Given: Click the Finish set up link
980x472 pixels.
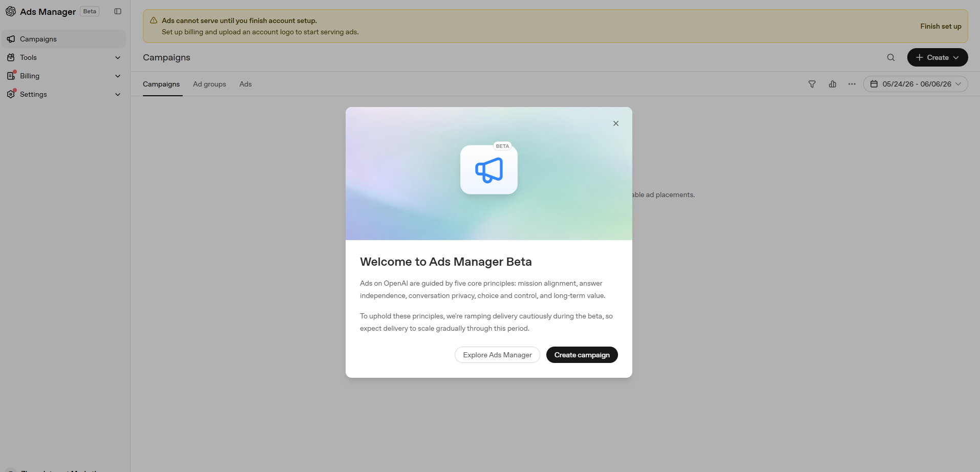Looking at the screenshot, I should pyautogui.click(x=941, y=26).
